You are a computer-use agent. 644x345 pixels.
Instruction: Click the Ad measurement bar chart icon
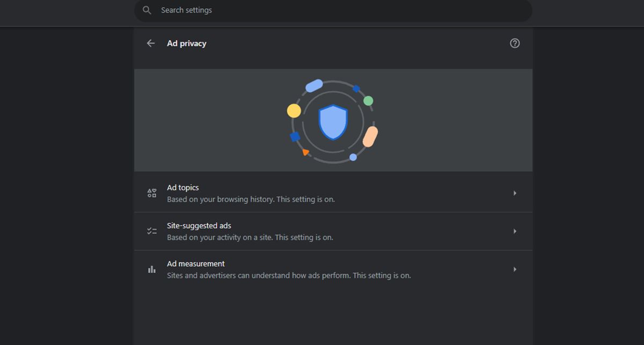151,269
